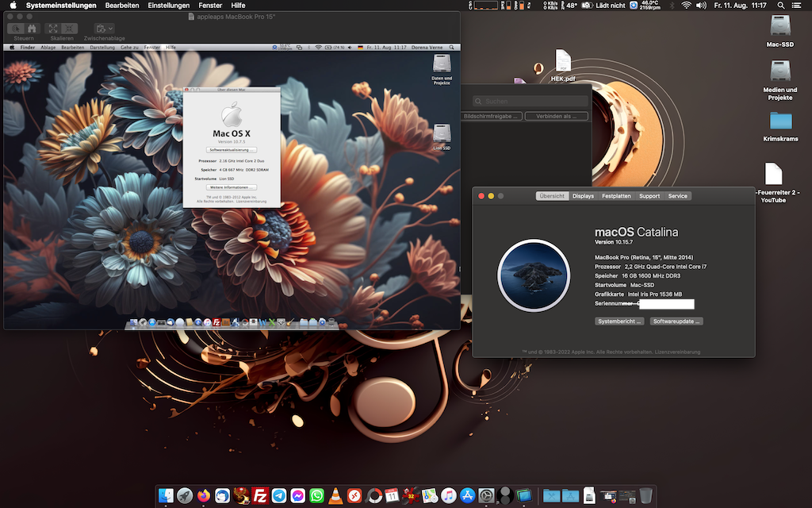The image size is (812, 508).
Task: Open the Trash in the Dock
Action: pos(646,495)
